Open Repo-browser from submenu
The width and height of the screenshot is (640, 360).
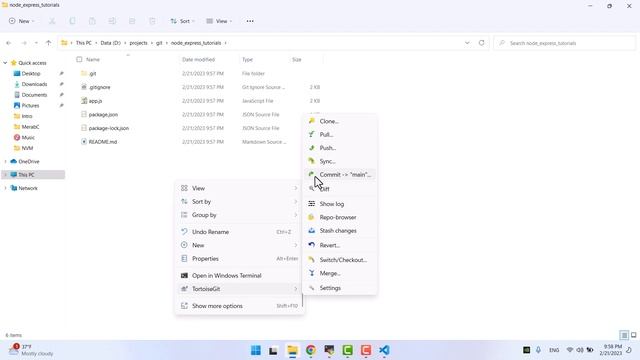click(340, 217)
